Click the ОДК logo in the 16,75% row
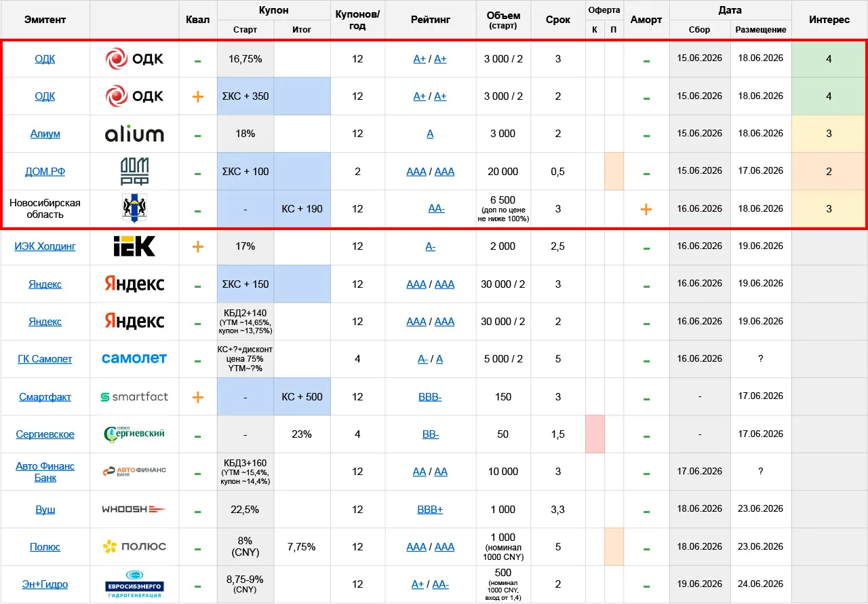868x604 pixels. pos(134,59)
